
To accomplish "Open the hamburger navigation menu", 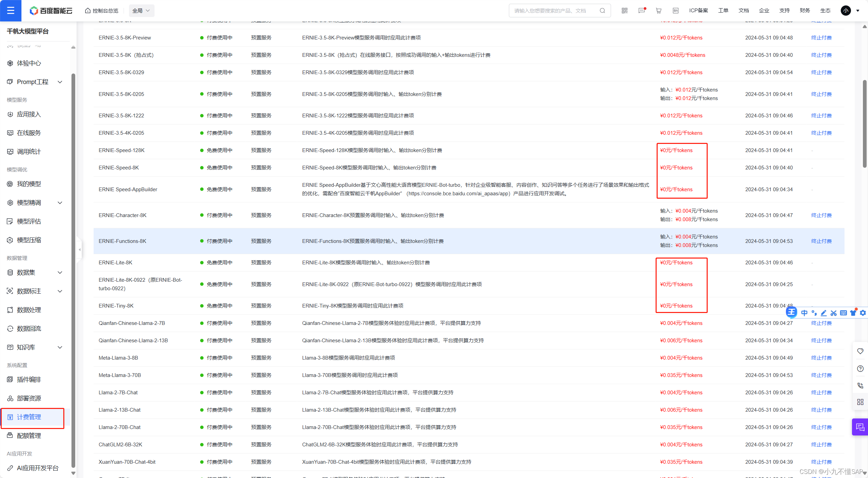I will coord(11,11).
